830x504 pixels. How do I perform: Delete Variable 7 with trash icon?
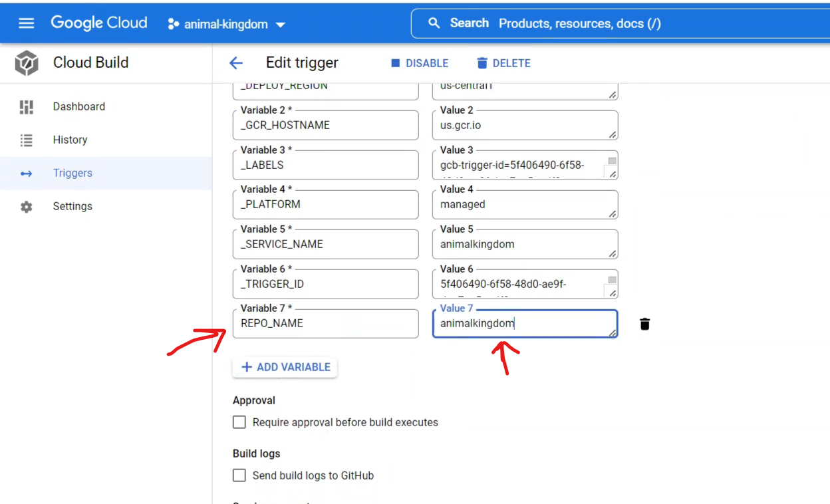click(x=644, y=324)
